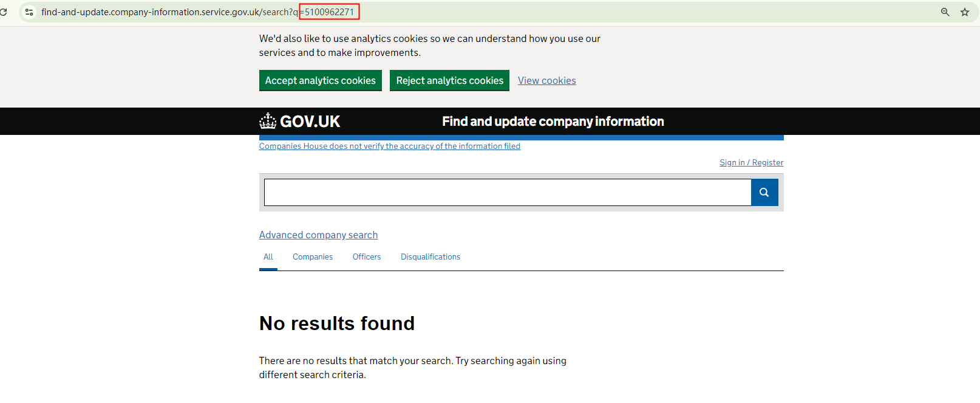Reject analytics cookies

point(450,81)
